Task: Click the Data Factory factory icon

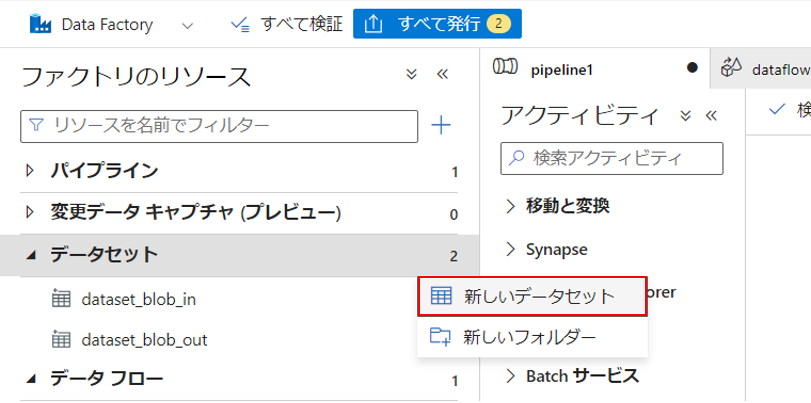Action: 40,24
